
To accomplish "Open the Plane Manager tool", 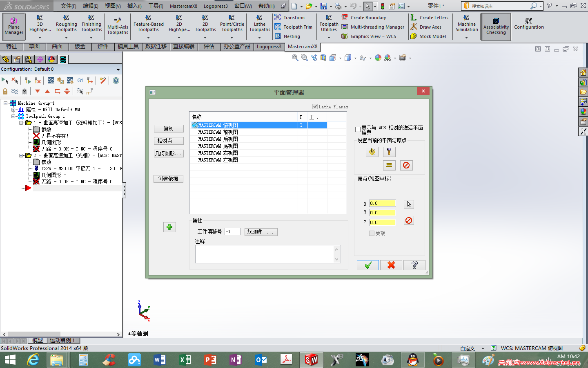I will pos(14,27).
